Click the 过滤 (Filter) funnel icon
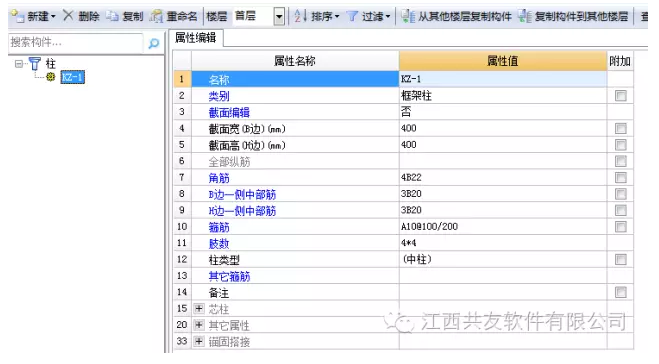This screenshot has height=364, width=659. pos(352,16)
